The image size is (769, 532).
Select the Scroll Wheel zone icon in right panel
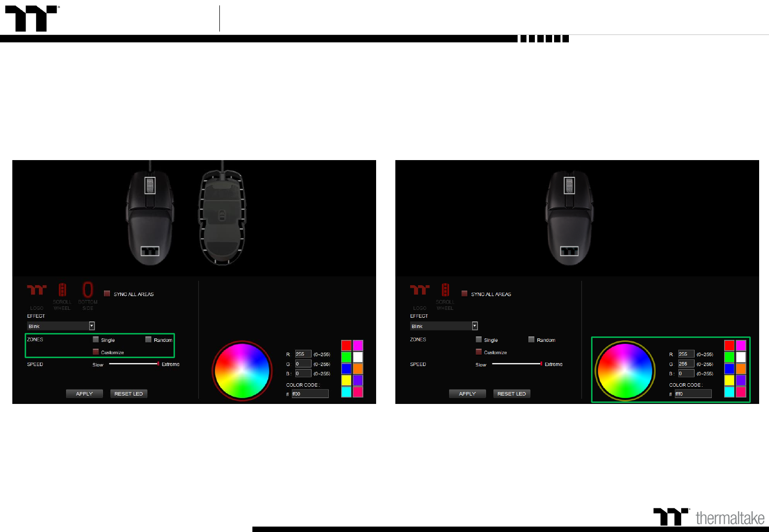[x=445, y=290]
